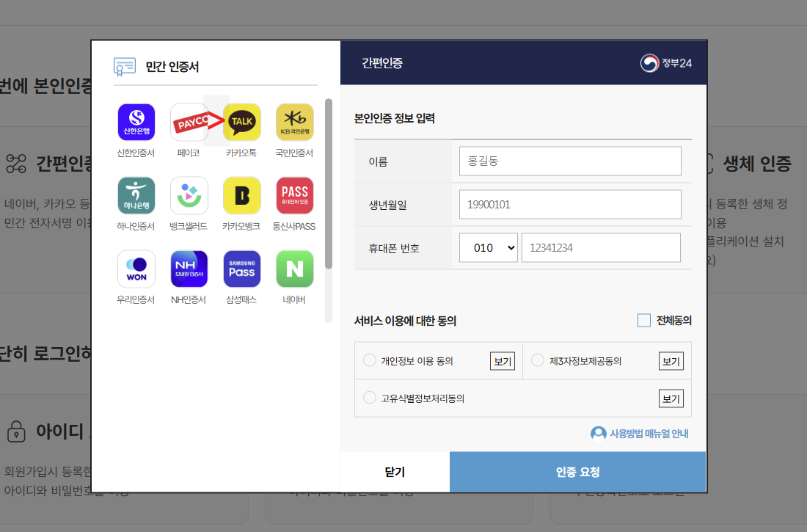Choose the 뱅크샐러드 icon
This screenshot has width=807, height=532.
point(189,196)
